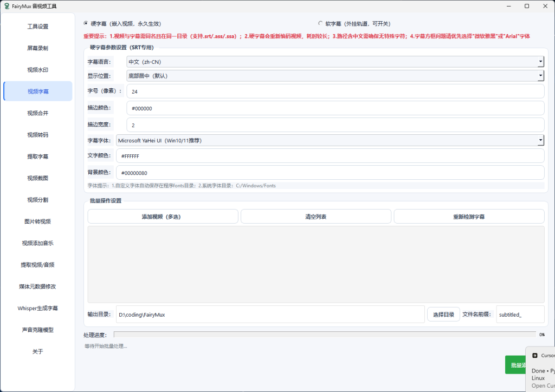Click the 描边颜色 field showing #000000
The height and width of the screenshot is (392, 555).
(x=335, y=108)
